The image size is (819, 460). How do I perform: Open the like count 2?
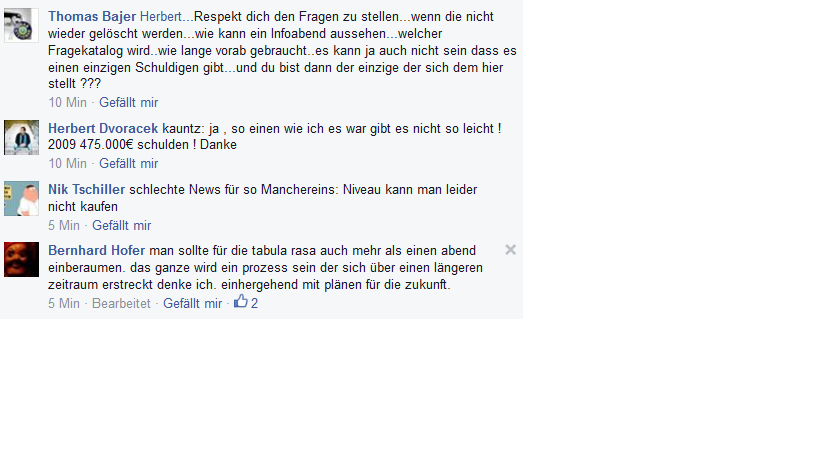254,303
